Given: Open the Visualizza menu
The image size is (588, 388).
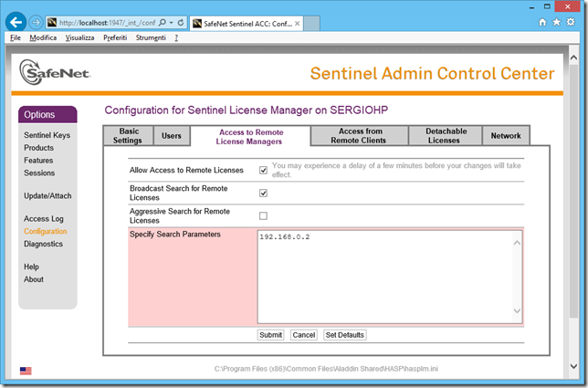Looking at the screenshot, I should click(79, 37).
